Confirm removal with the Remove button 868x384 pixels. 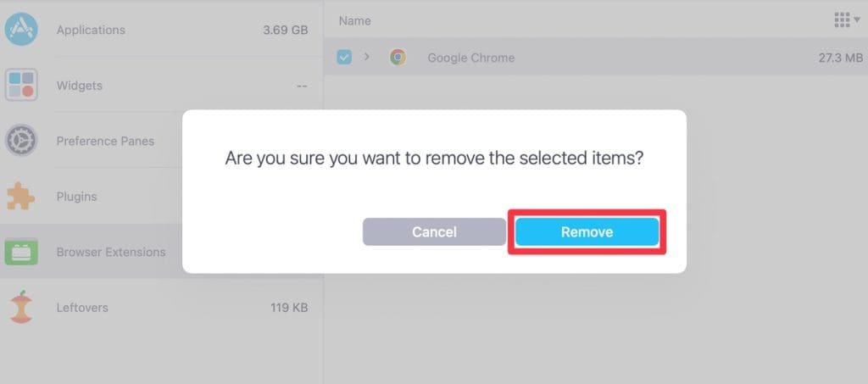pyautogui.click(x=587, y=231)
